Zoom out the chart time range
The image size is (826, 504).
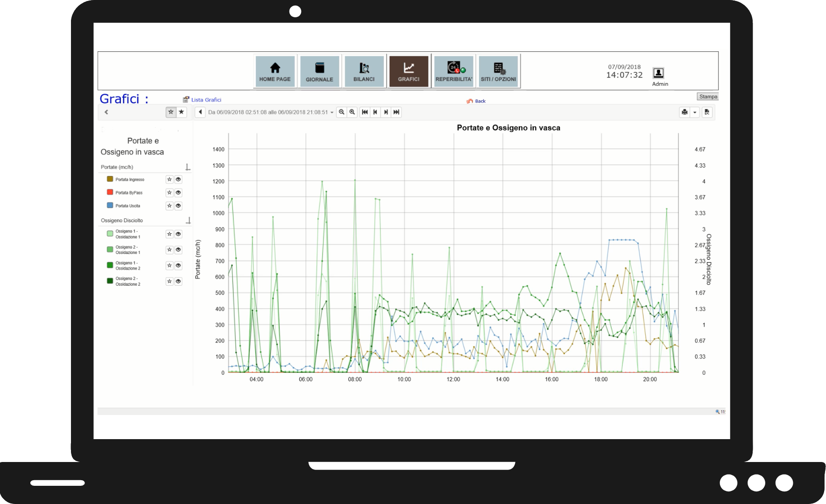coord(342,112)
